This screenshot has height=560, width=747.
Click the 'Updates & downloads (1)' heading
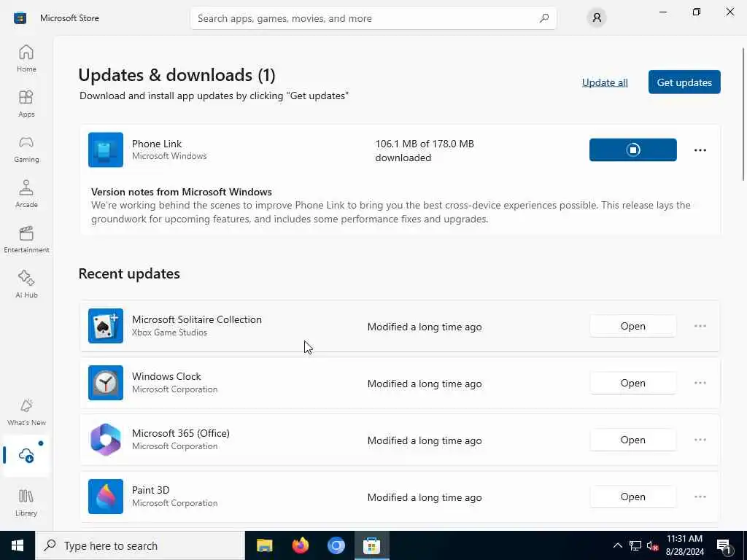[x=177, y=75]
